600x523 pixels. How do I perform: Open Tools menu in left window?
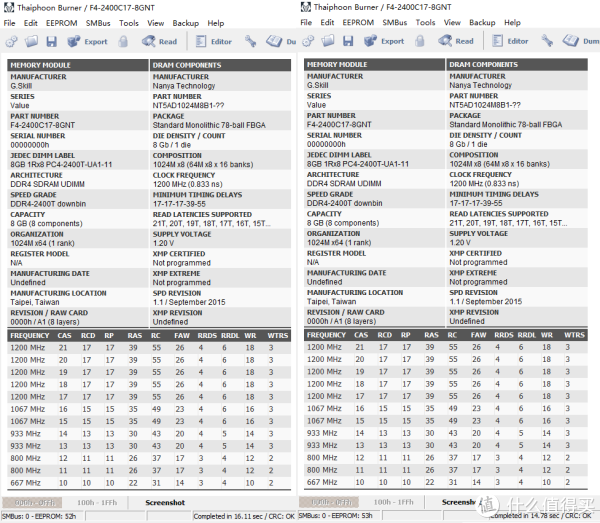coord(129,23)
